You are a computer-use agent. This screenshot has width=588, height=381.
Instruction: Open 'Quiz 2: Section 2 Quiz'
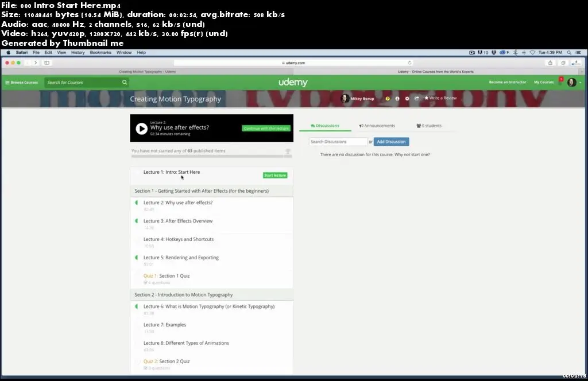(x=167, y=361)
